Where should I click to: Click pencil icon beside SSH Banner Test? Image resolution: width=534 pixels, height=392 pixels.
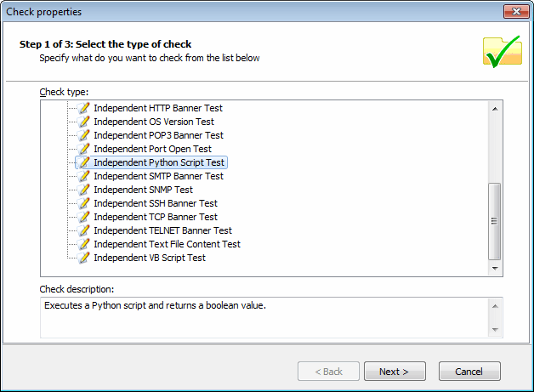coord(84,203)
